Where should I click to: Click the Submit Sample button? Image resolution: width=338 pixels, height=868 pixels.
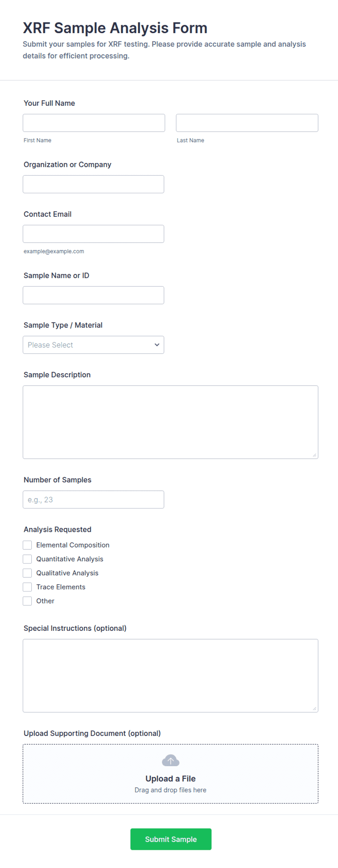pyautogui.click(x=171, y=839)
